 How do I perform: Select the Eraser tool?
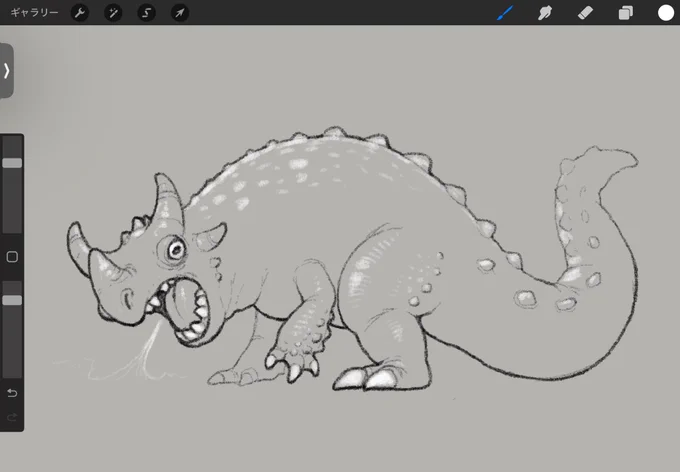pos(585,13)
